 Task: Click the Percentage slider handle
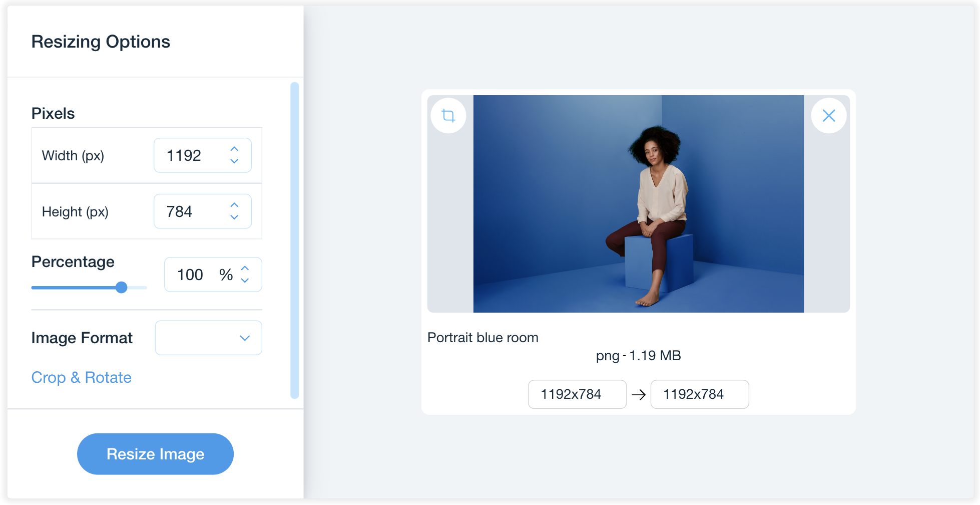click(x=121, y=288)
